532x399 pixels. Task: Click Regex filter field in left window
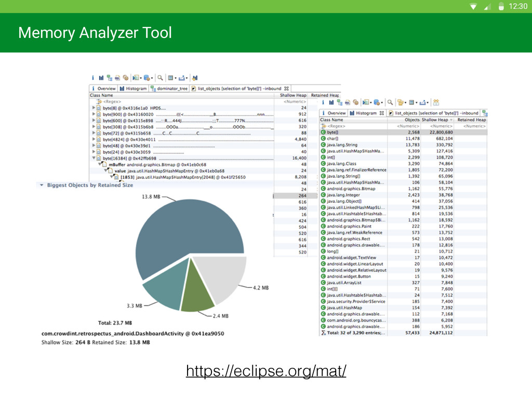point(181,101)
